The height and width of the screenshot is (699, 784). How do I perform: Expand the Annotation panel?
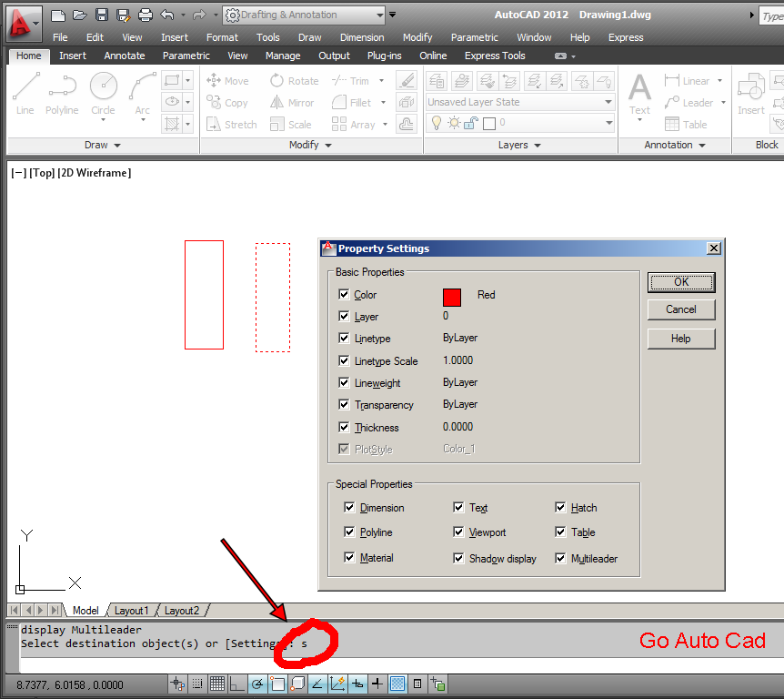coord(675,145)
